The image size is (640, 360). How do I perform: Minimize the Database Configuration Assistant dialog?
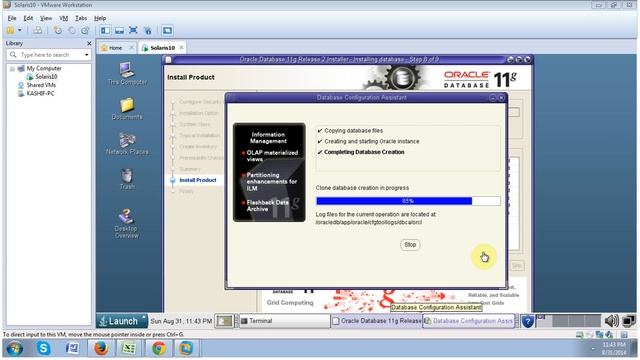(492, 98)
